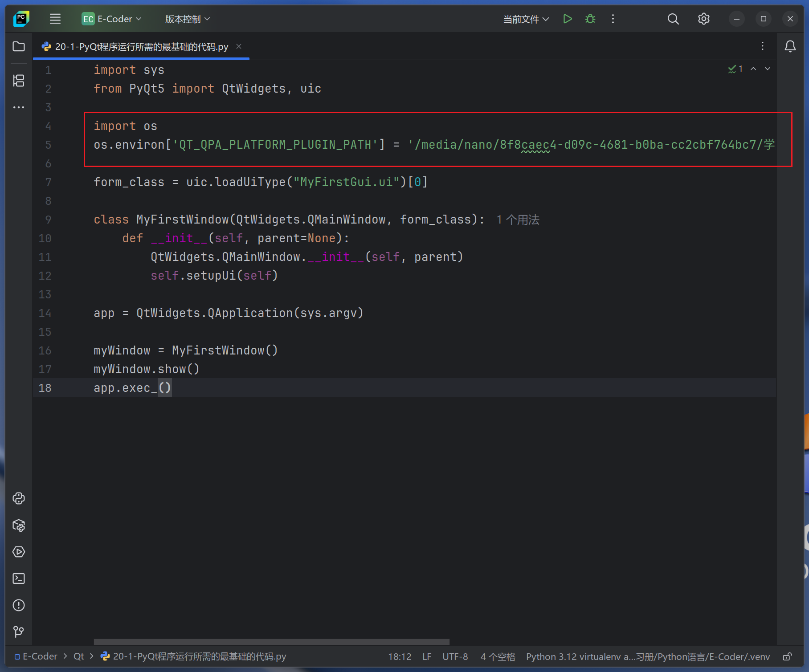Click the E-Coder breadcrumb in status bar
This screenshot has width=809, height=672.
pos(36,656)
